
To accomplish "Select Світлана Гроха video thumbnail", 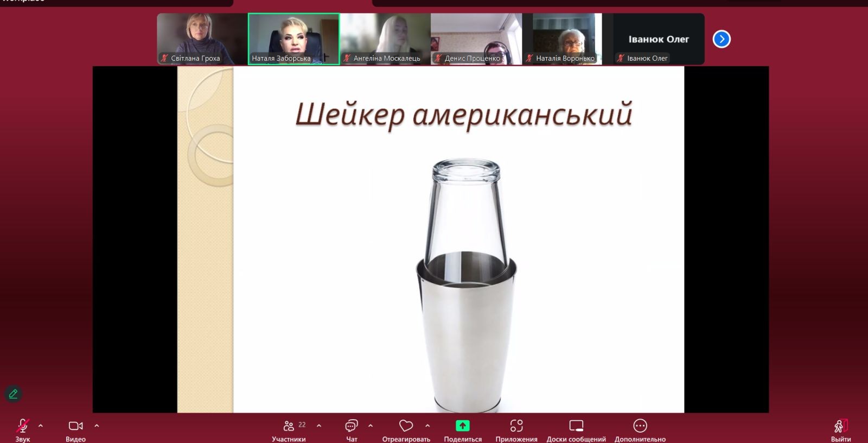I will (x=202, y=39).
